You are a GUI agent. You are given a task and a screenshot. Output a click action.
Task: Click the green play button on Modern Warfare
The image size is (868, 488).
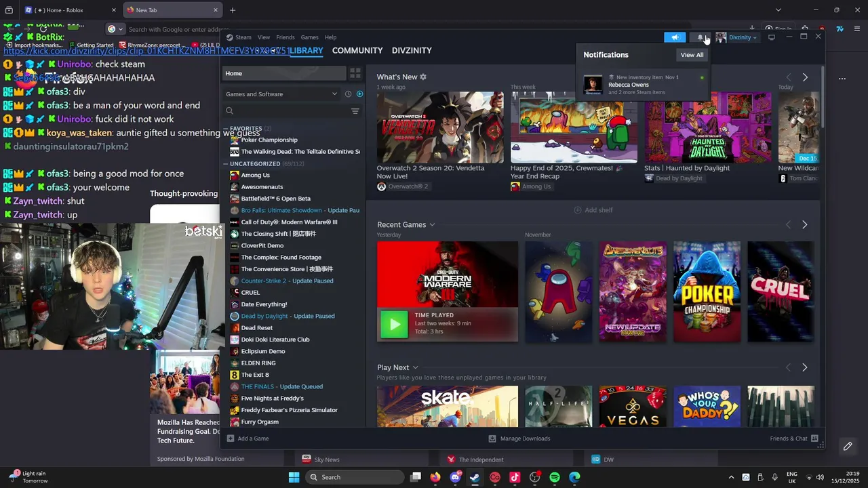click(x=394, y=325)
